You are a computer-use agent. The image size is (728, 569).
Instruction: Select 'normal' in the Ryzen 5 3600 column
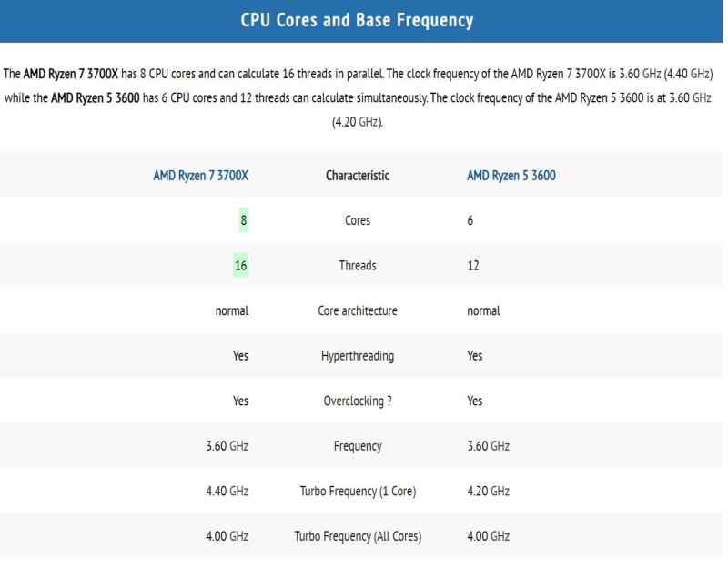pyautogui.click(x=483, y=310)
